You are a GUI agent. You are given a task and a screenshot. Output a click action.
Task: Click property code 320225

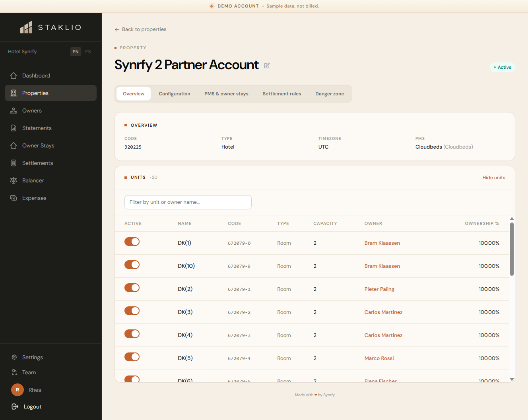pos(133,147)
